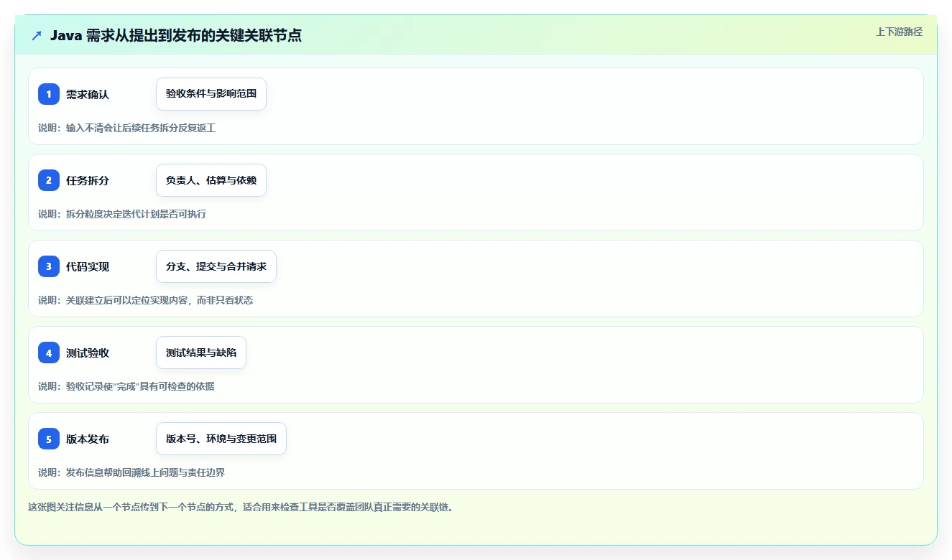This screenshot has height=560, width=952.
Task: Click the note 关联建立后可以定位实现内容
Action: pyautogui.click(x=126, y=300)
